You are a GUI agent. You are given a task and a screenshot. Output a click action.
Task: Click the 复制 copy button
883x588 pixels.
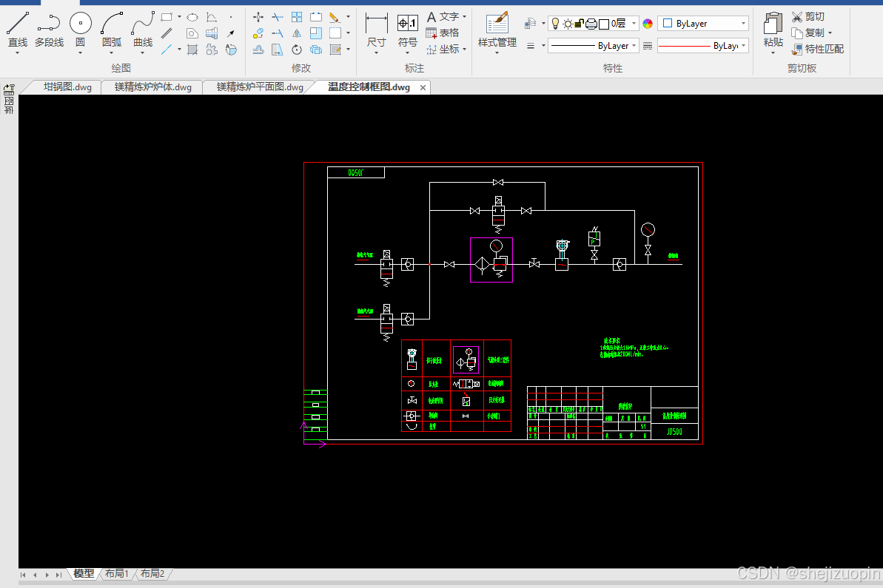click(x=808, y=33)
